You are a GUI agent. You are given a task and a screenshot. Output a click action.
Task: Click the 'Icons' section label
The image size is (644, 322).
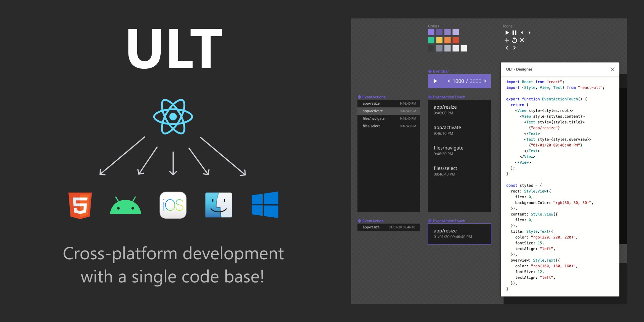pyautogui.click(x=508, y=26)
